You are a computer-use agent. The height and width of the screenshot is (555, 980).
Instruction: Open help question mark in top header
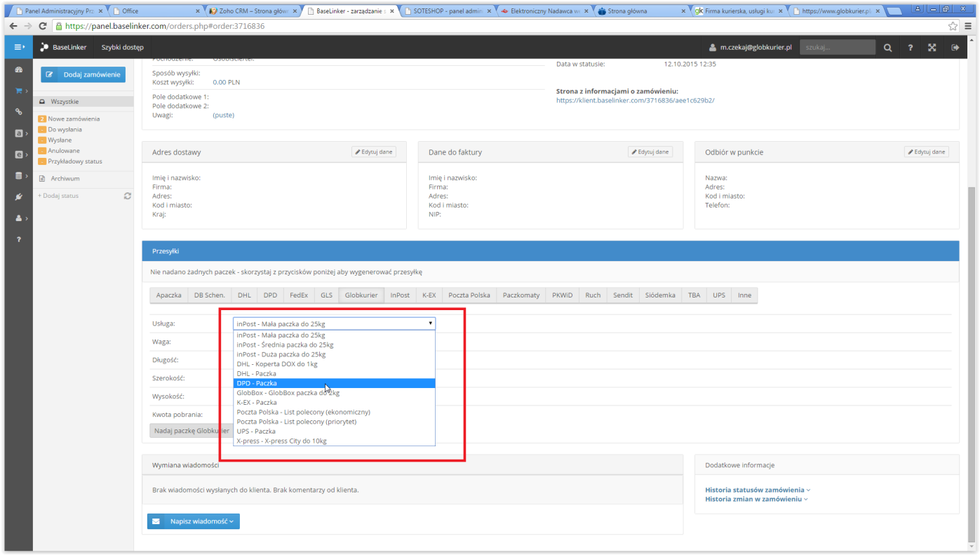click(910, 48)
